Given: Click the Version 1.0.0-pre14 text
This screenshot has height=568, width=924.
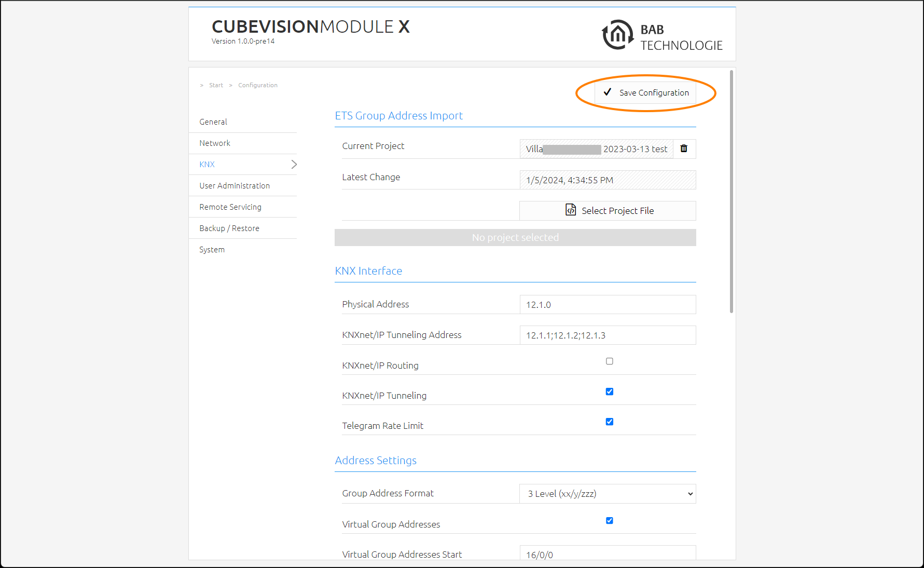Looking at the screenshot, I should point(243,42).
